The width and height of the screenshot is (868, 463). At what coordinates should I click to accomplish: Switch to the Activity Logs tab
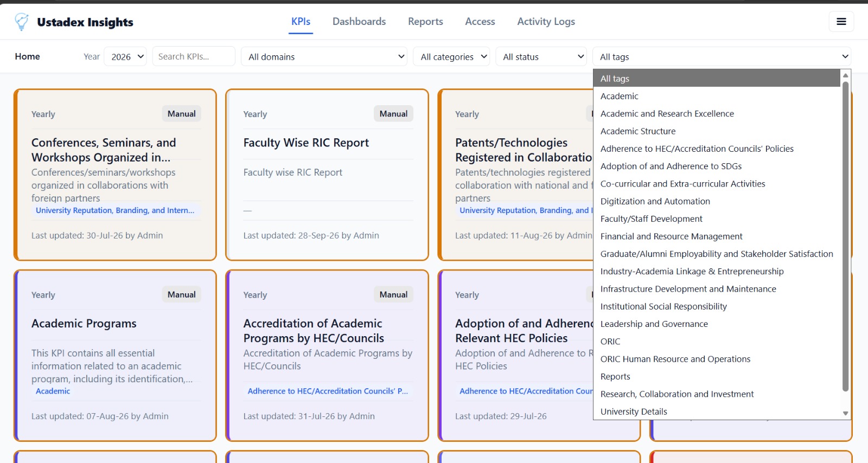tap(546, 22)
